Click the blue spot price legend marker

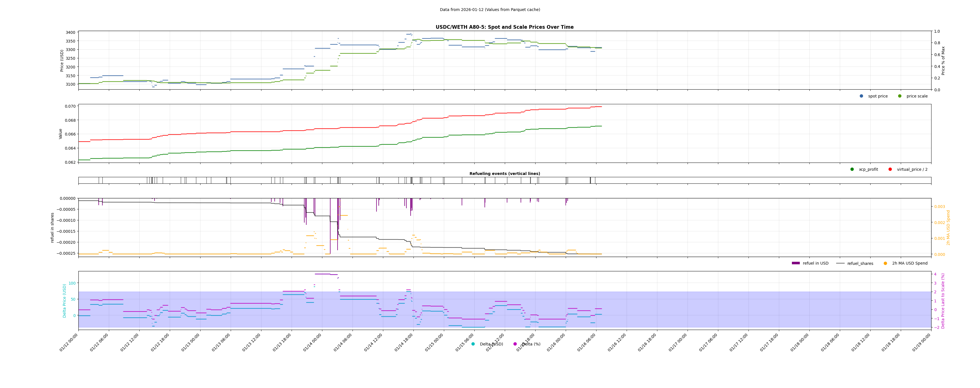(861, 96)
